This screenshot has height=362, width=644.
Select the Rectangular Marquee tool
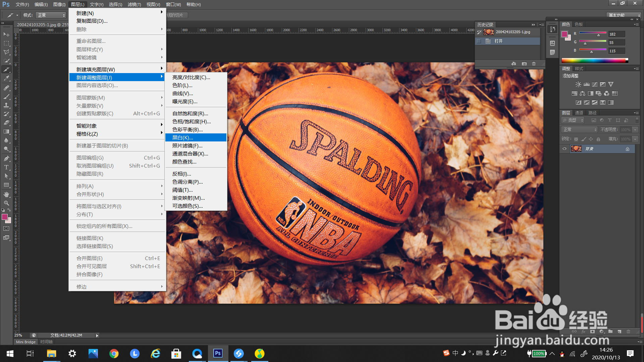(6, 43)
